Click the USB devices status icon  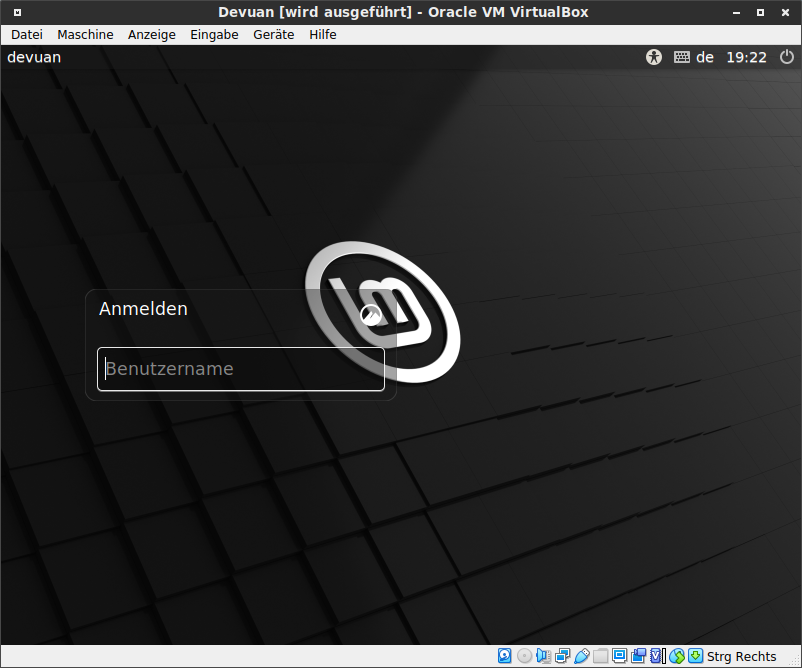582,656
